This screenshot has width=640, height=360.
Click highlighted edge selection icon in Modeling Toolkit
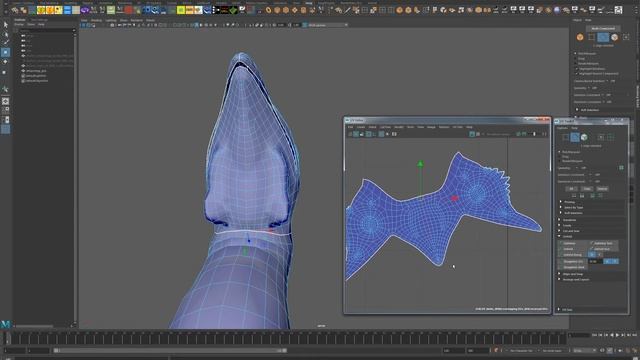click(603, 38)
